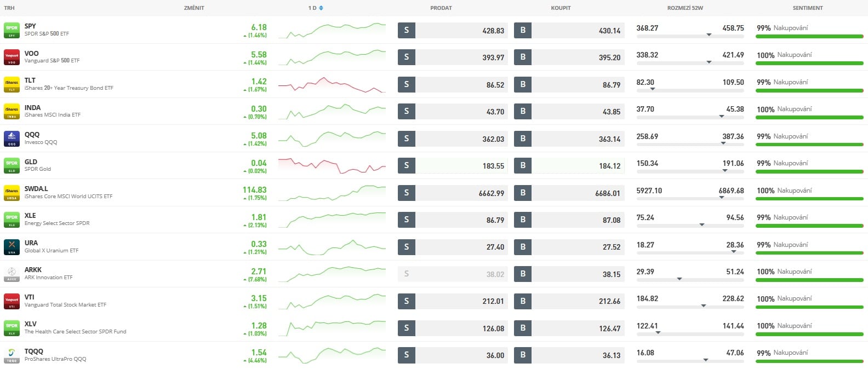Sort by the PRODAT column header
The image size is (868, 369).
click(441, 8)
